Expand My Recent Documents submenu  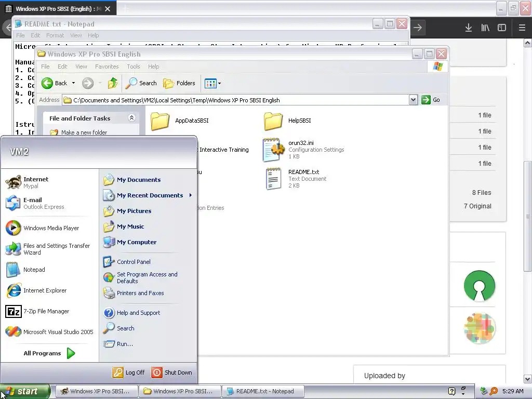point(148,195)
